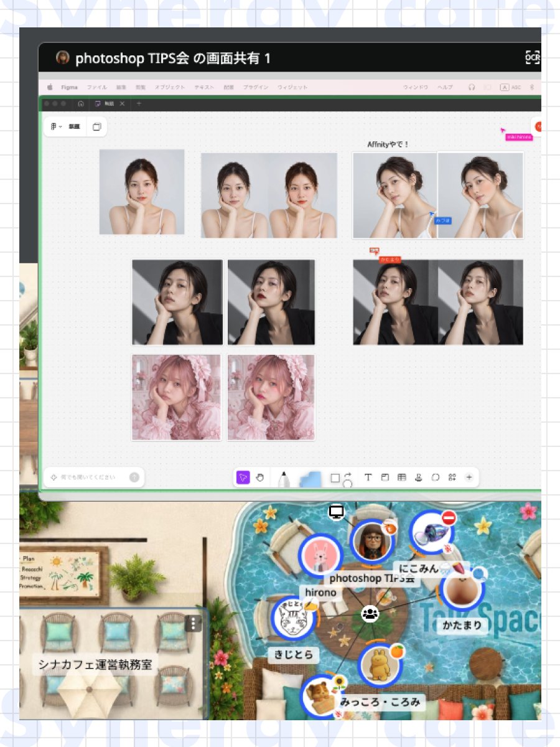Click the group icon at table center

[370, 614]
